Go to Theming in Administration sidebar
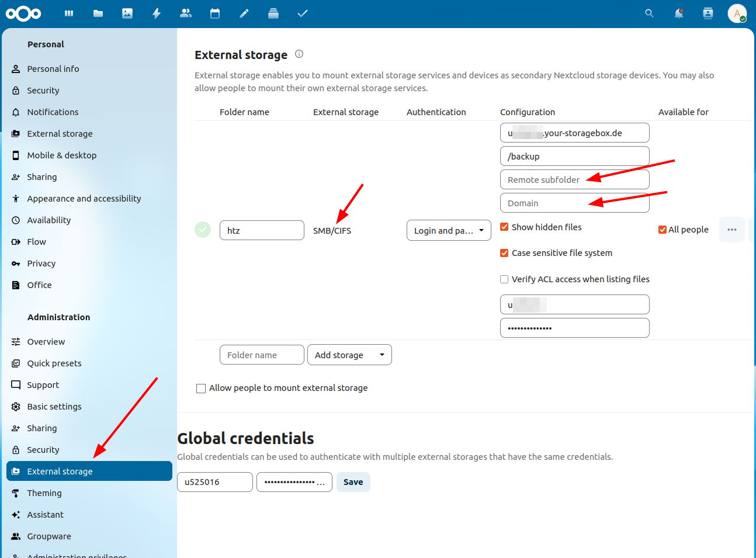The width and height of the screenshot is (756, 558). pyautogui.click(x=44, y=493)
